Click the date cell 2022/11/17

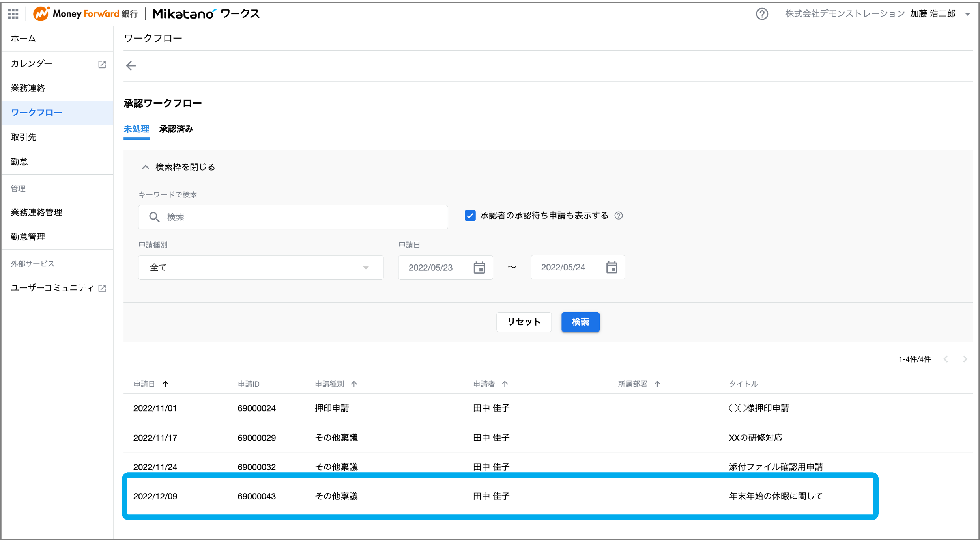point(155,438)
